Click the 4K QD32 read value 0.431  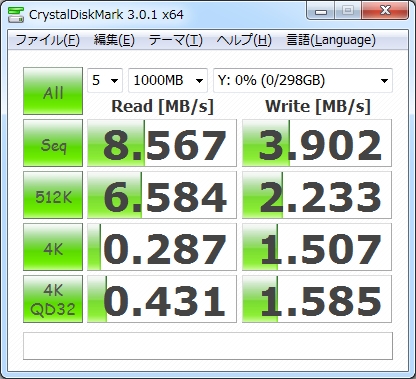(x=162, y=299)
